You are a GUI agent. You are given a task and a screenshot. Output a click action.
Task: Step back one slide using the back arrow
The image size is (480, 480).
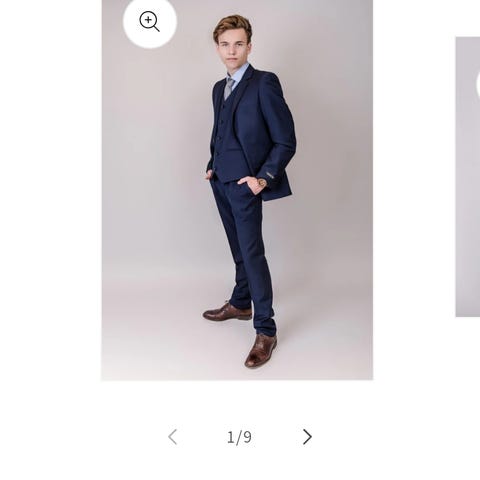pyautogui.click(x=172, y=437)
